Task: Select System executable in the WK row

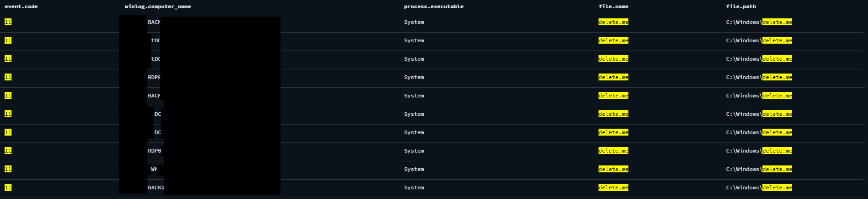Action: 414,169
